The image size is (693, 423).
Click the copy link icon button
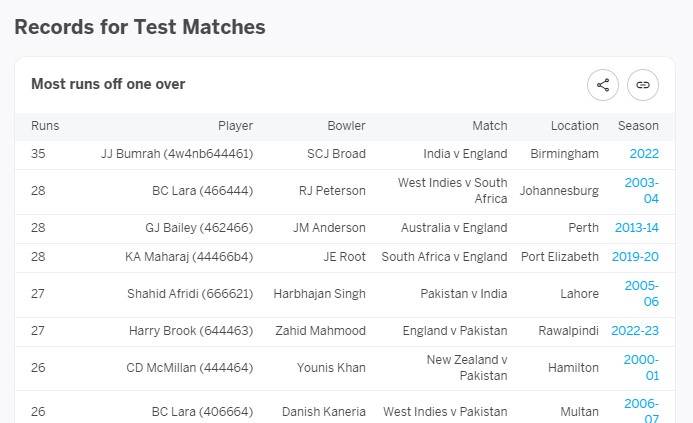(x=643, y=85)
